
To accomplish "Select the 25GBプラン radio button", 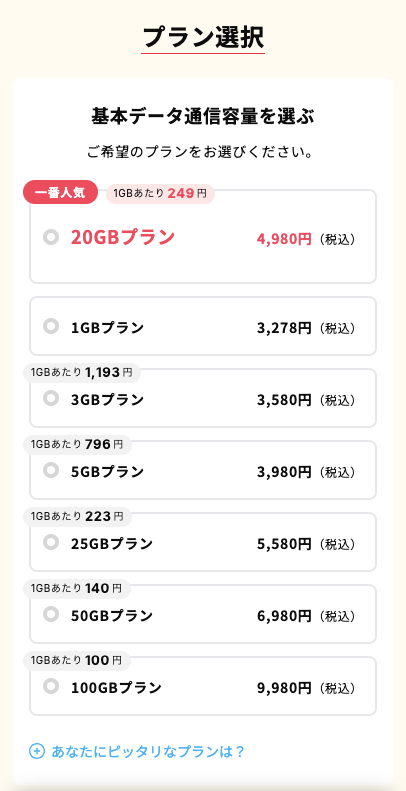I will click(51, 542).
